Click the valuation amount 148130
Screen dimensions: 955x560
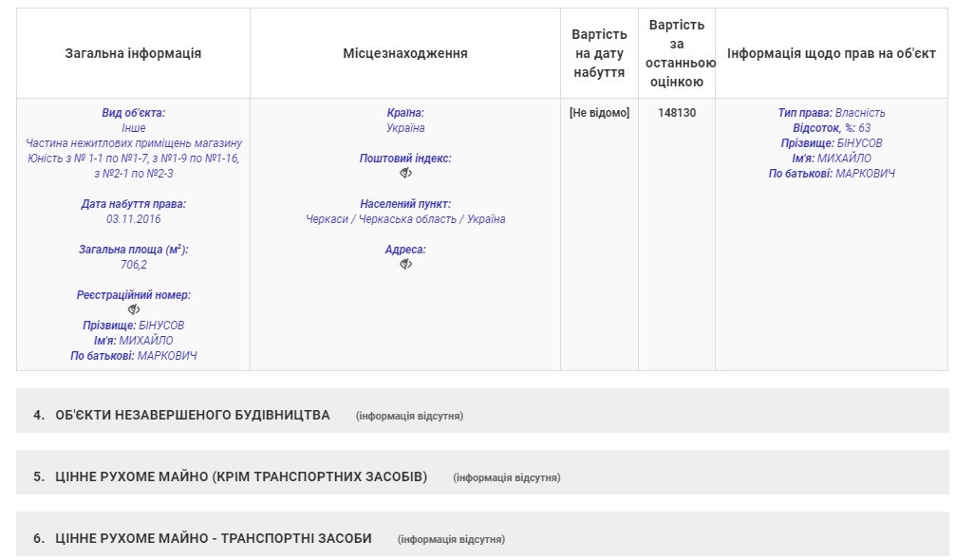677,113
